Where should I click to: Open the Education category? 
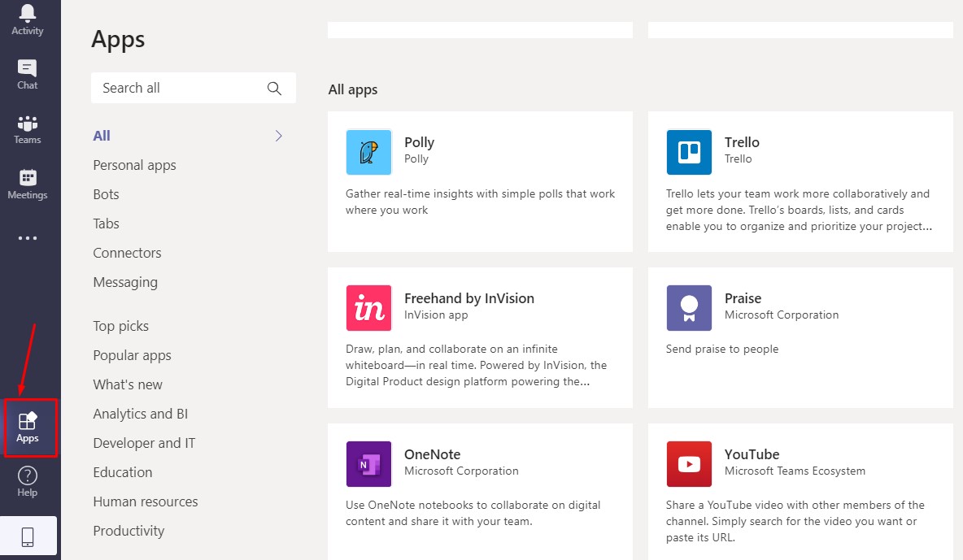point(123,473)
